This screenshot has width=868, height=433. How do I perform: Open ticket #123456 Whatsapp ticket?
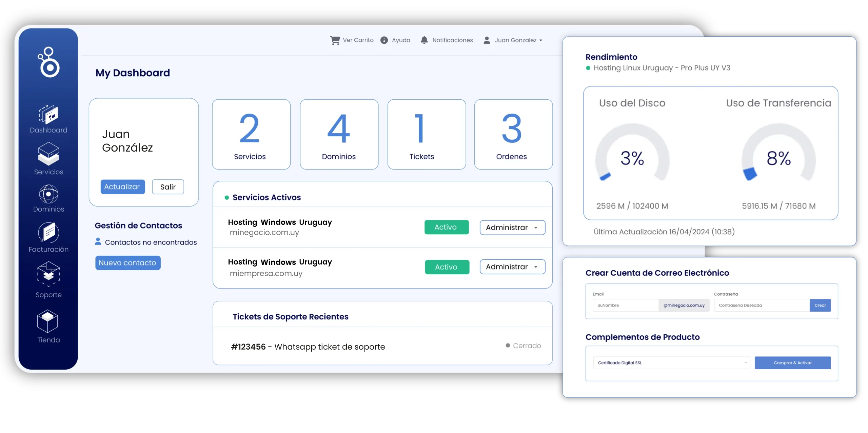[x=308, y=347]
